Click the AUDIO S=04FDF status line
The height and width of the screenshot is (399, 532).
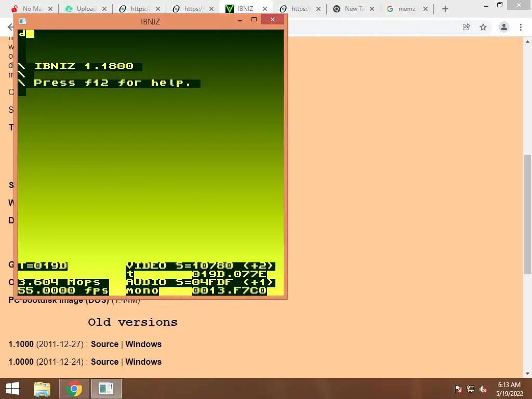click(x=200, y=282)
